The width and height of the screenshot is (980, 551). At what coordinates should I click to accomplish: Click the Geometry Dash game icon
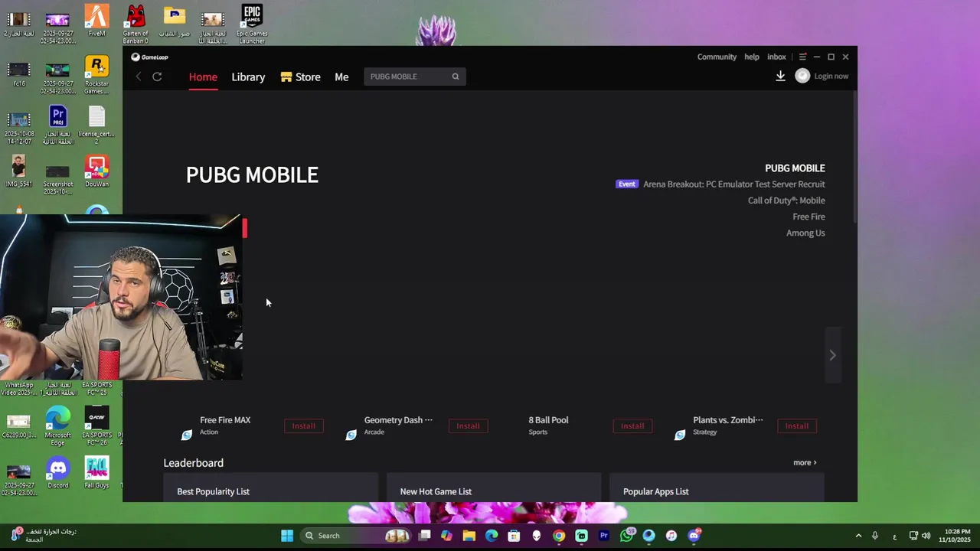tap(351, 435)
